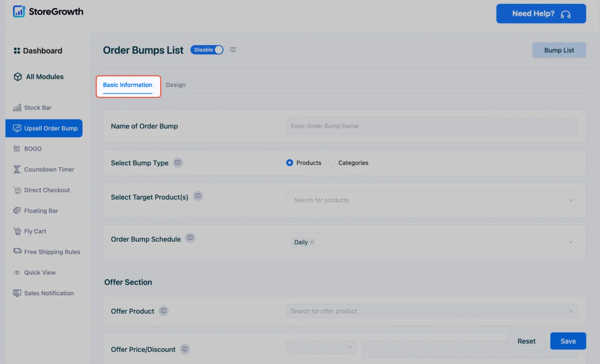600x364 pixels.
Task: Click the Upsell Order Bump sidebar icon
Action: (17, 128)
